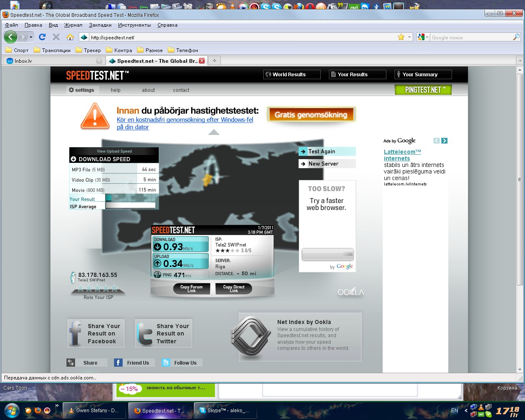Image resolution: width=525 pixels, height=420 pixels.
Task: Click the search magnifier icon
Action: [x=516, y=37]
